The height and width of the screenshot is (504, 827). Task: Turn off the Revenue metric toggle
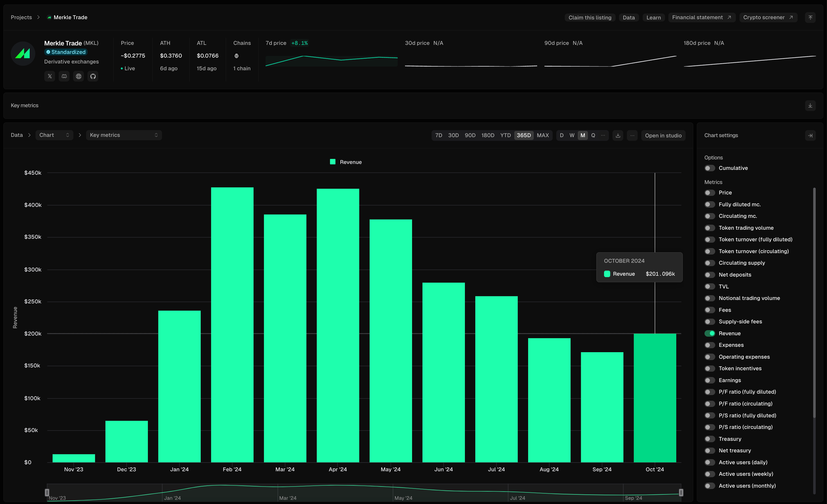[710, 333]
